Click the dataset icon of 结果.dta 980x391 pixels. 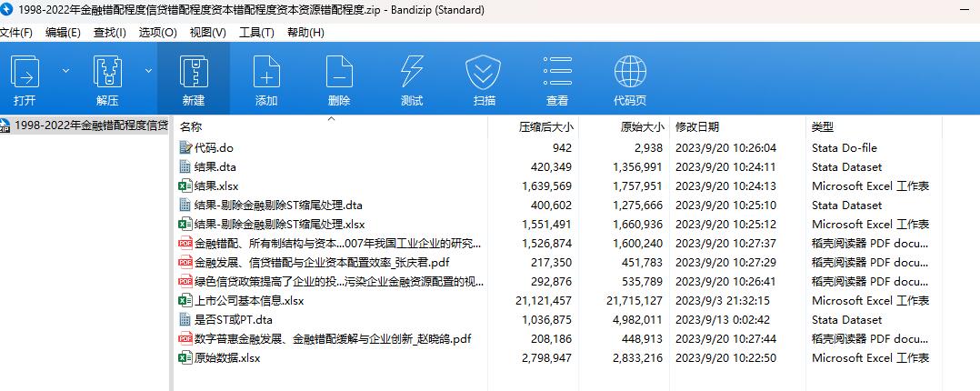(185, 167)
